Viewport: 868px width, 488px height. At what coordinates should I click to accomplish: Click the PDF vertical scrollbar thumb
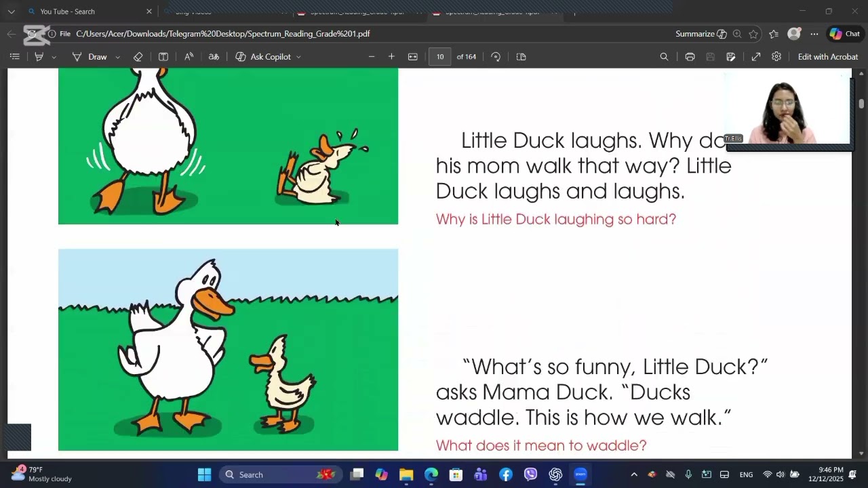[x=861, y=104]
